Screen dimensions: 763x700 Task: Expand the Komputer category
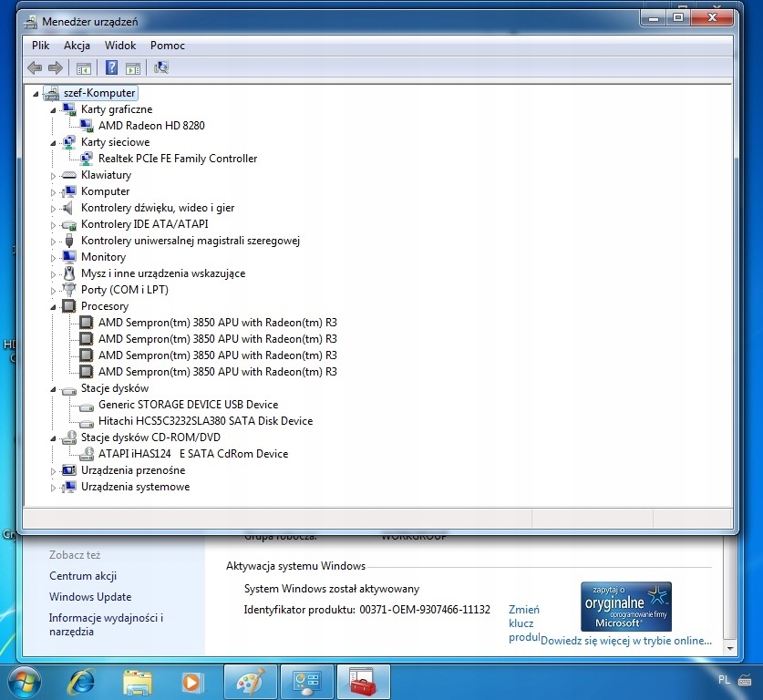click(x=53, y=192)
